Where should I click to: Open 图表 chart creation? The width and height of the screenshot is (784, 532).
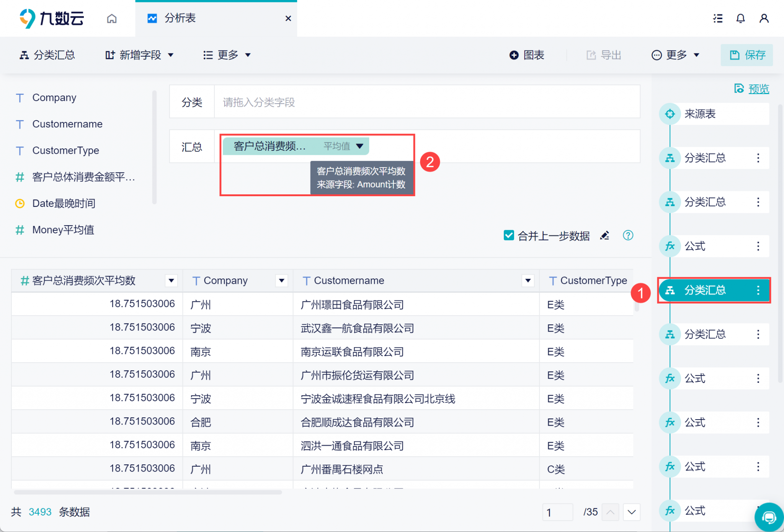click(x=528, y=55)
